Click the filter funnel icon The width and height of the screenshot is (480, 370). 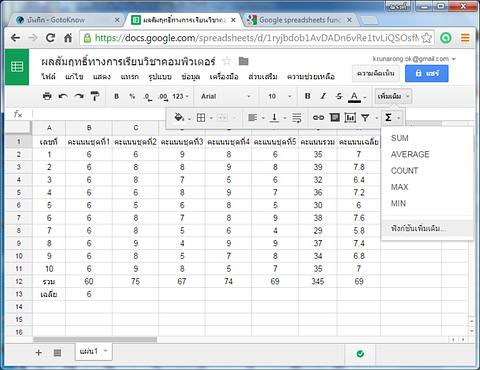tap(365, 117)
